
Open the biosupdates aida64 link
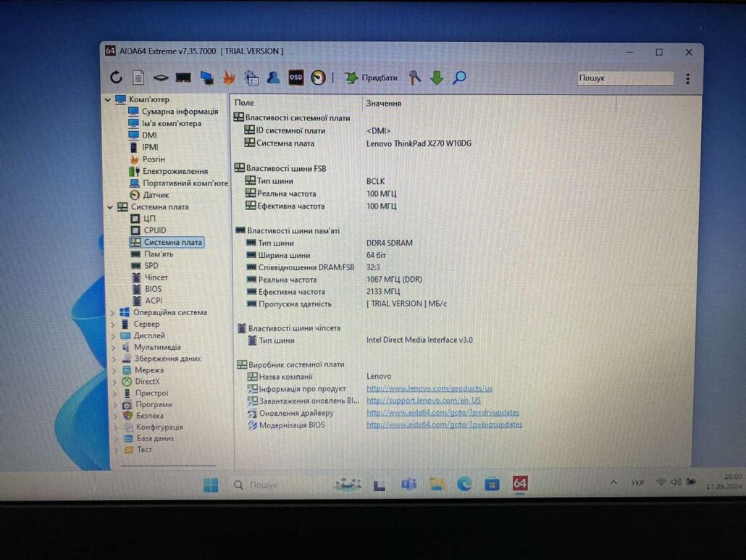tap(445, 425)
